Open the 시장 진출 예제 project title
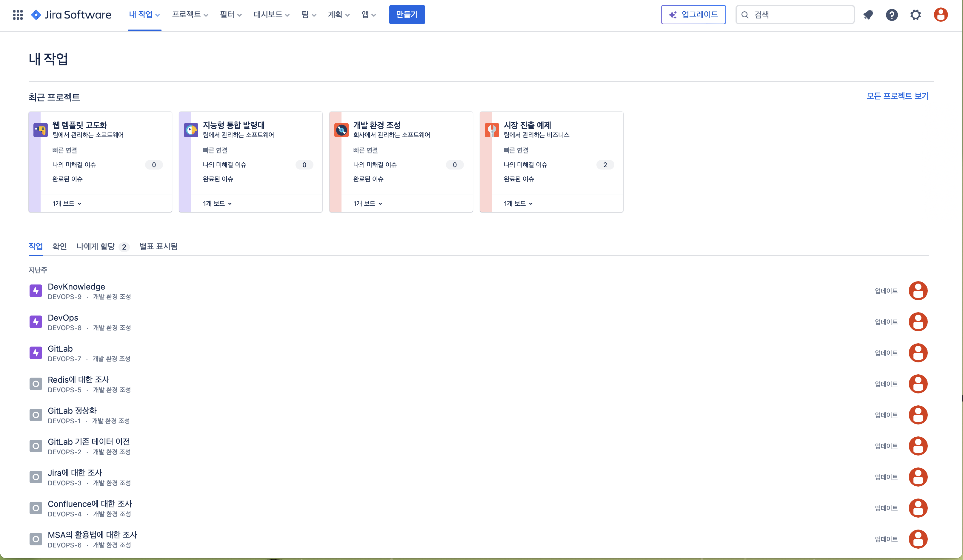 [x=527, y=125]
